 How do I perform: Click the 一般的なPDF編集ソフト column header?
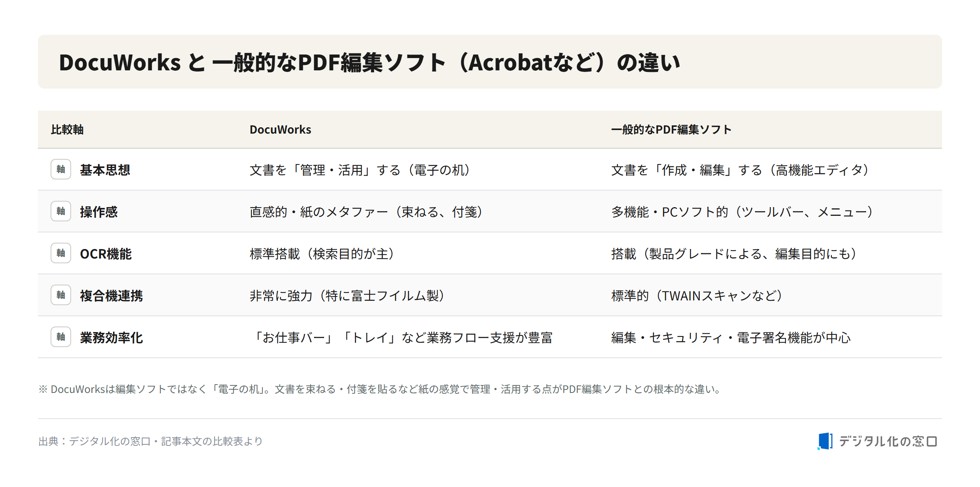671,130
